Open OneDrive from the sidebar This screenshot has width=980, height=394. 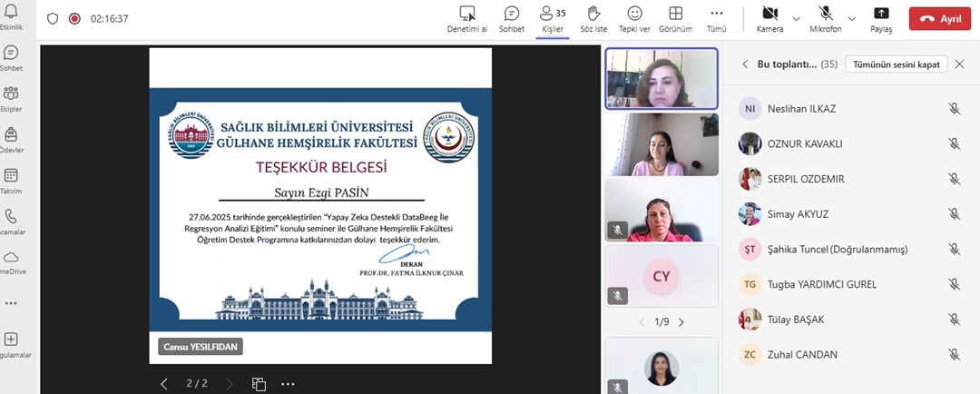(x=11, y=262)
